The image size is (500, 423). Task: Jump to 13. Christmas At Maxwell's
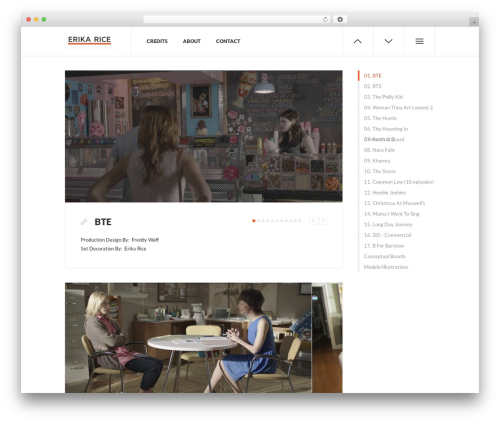point(395,203)
